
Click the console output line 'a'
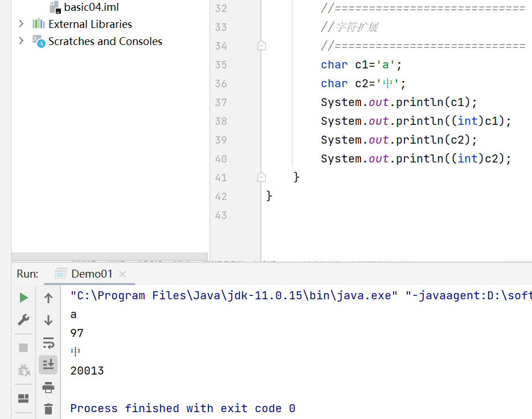tap(73, 315)
